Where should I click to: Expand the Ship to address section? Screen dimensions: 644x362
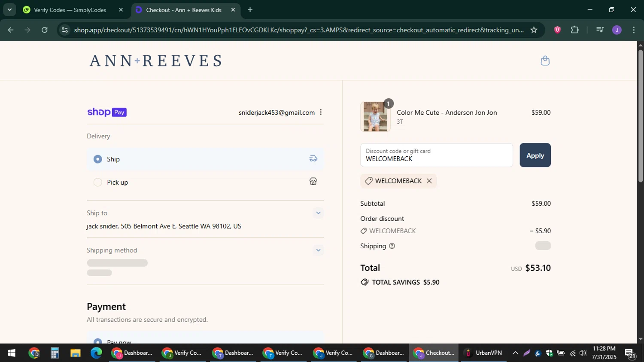point(318,213)
